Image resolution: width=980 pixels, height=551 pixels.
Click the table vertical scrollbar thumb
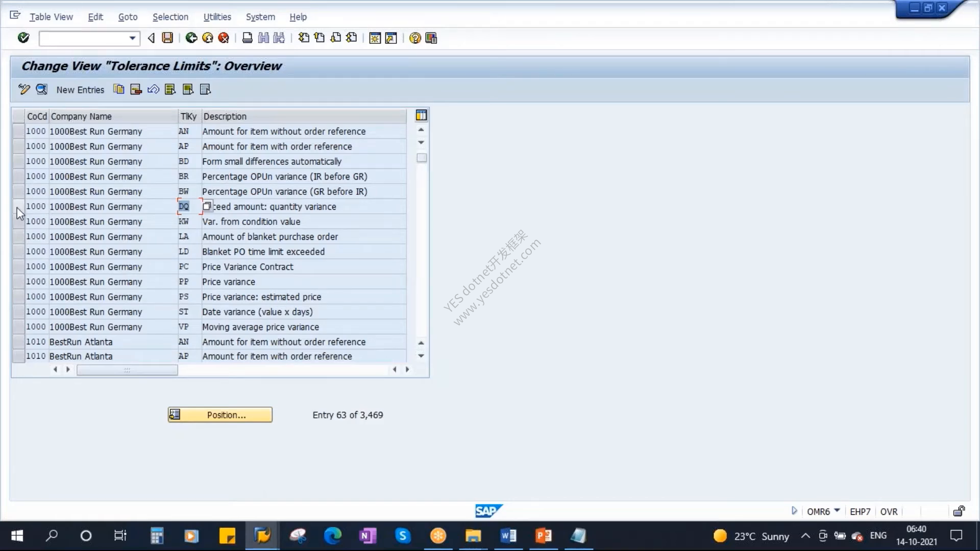pyautogui.click(x=422, y=158)
